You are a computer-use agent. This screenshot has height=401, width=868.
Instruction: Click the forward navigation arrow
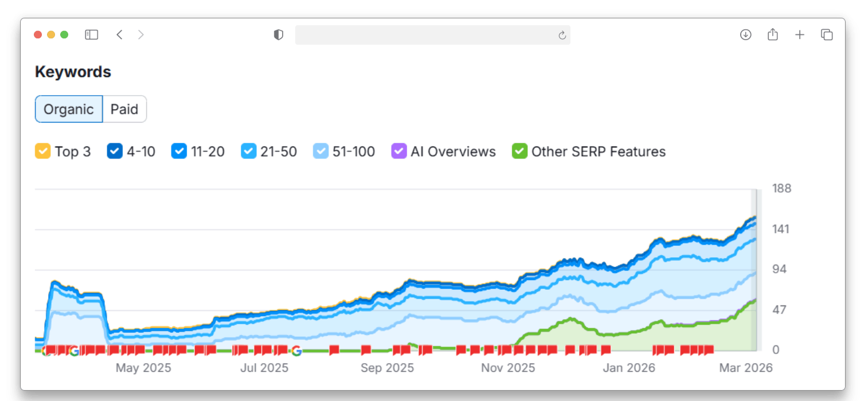click(141, 35)
